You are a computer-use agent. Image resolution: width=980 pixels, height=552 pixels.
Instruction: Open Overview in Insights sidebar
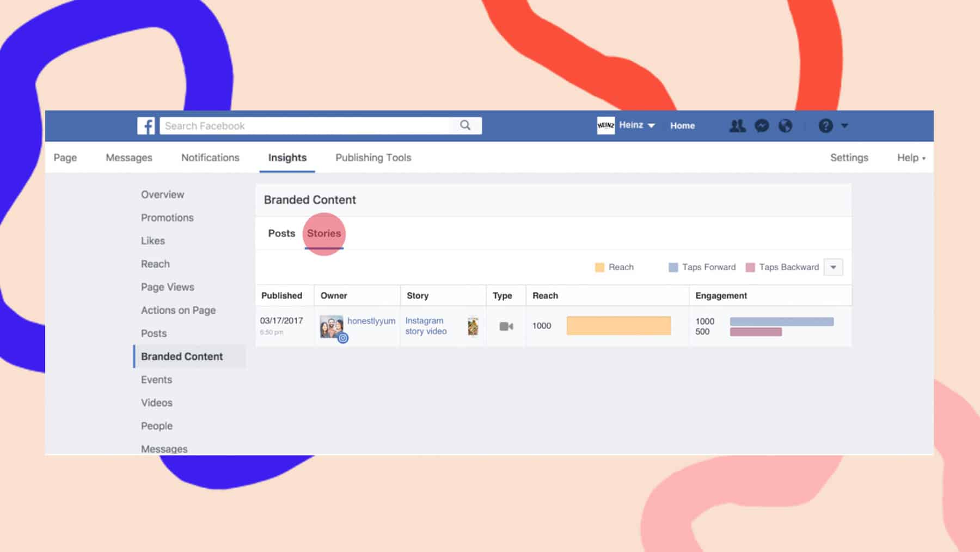[x=162, y=195]
